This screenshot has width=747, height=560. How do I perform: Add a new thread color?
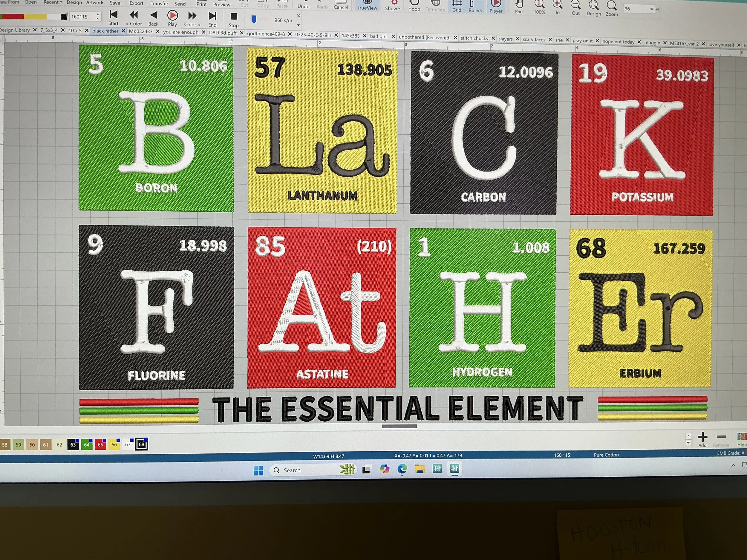tap(702, 438)
